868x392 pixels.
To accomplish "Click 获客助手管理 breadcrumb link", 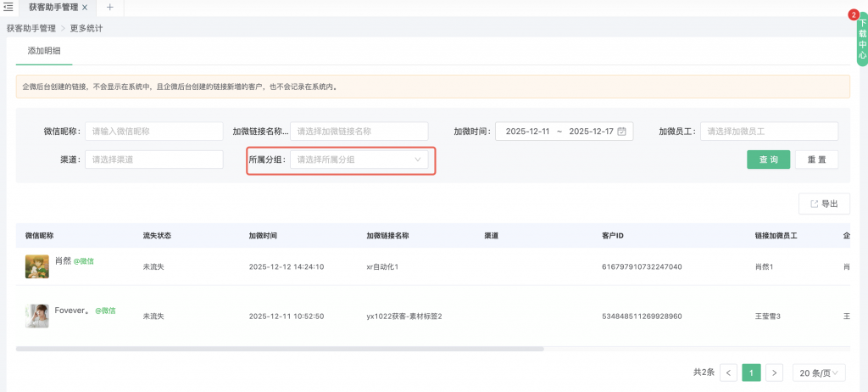I will click(x=31, y=28).
